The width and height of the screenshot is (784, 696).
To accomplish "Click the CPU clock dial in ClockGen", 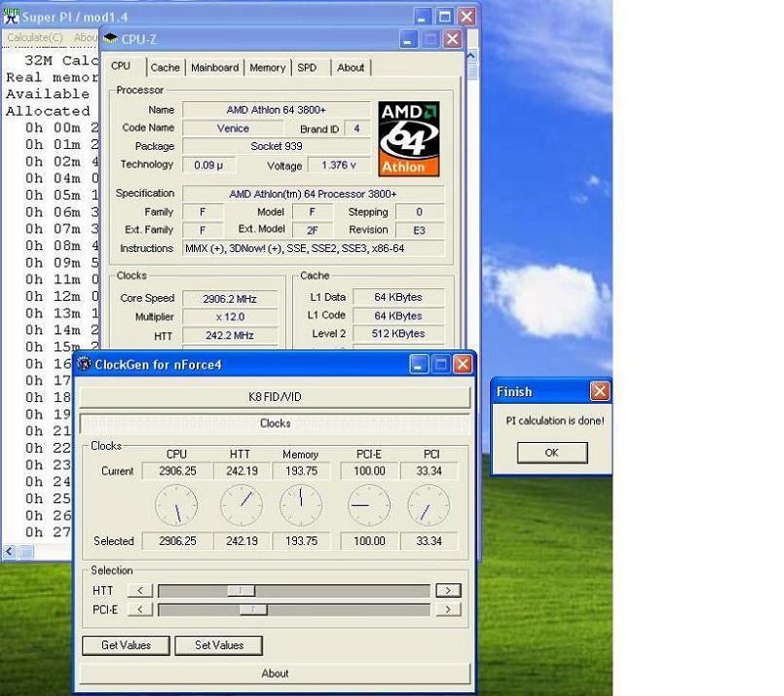I will (176, 505).
